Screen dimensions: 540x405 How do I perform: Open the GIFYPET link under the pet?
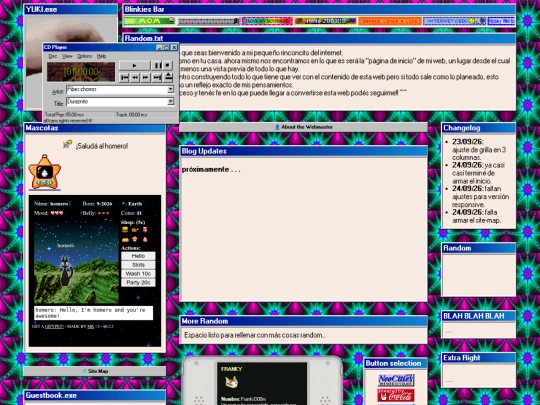click(54, 326)
